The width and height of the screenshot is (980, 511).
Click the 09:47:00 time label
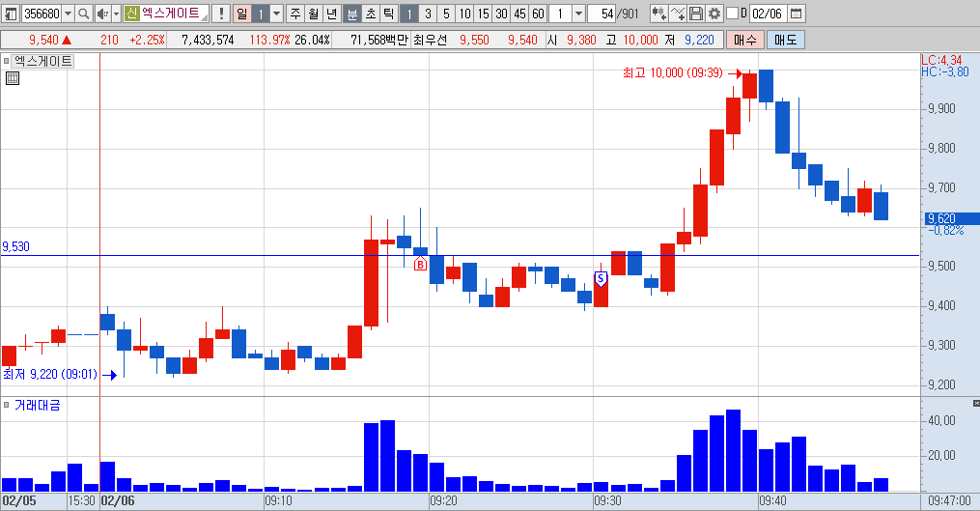point(949,501)
